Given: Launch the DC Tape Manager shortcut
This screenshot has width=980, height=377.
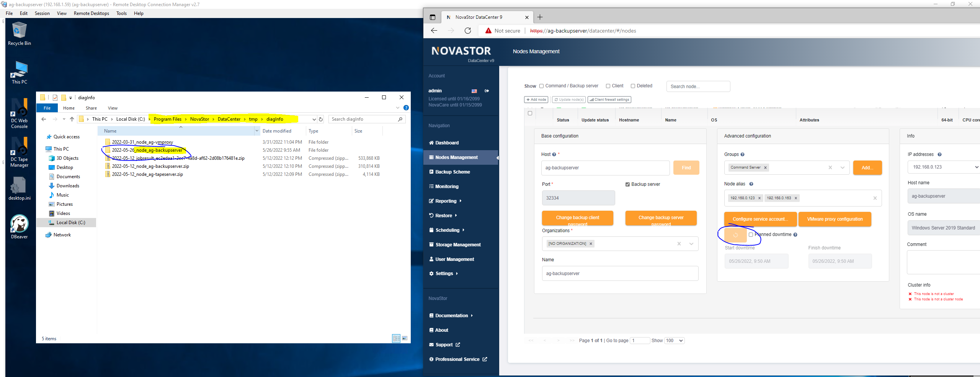Looking at the screenshot, I should click(x=19, y=152).
